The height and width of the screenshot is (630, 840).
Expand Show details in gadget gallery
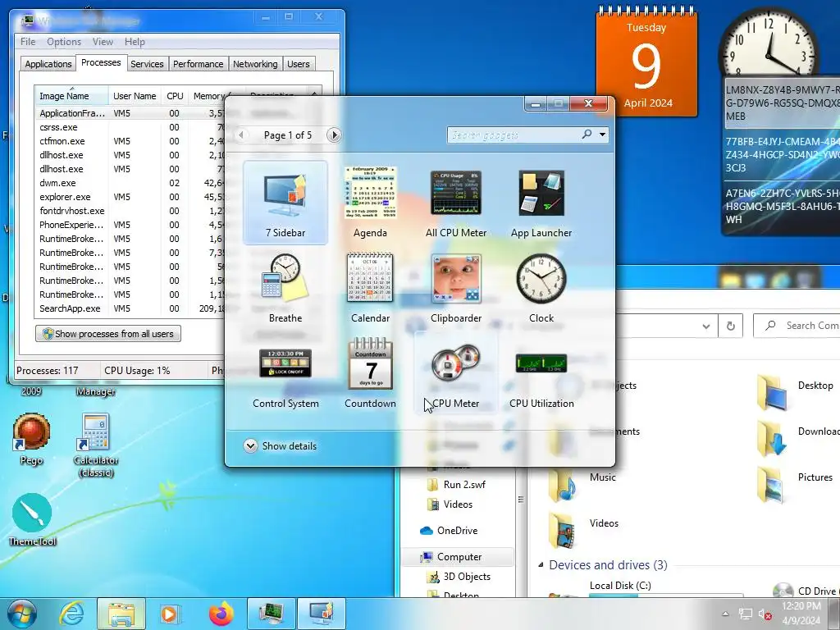point(281,445)
